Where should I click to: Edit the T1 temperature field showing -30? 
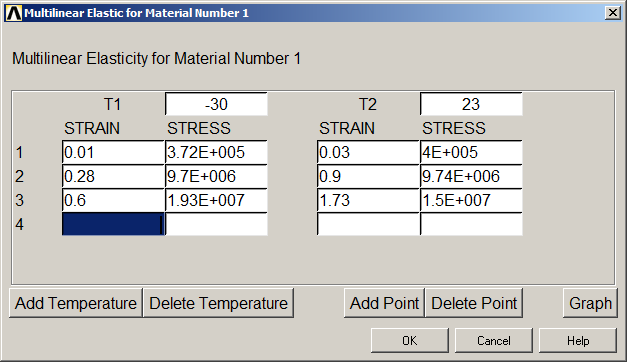click(x=216, y=104)
